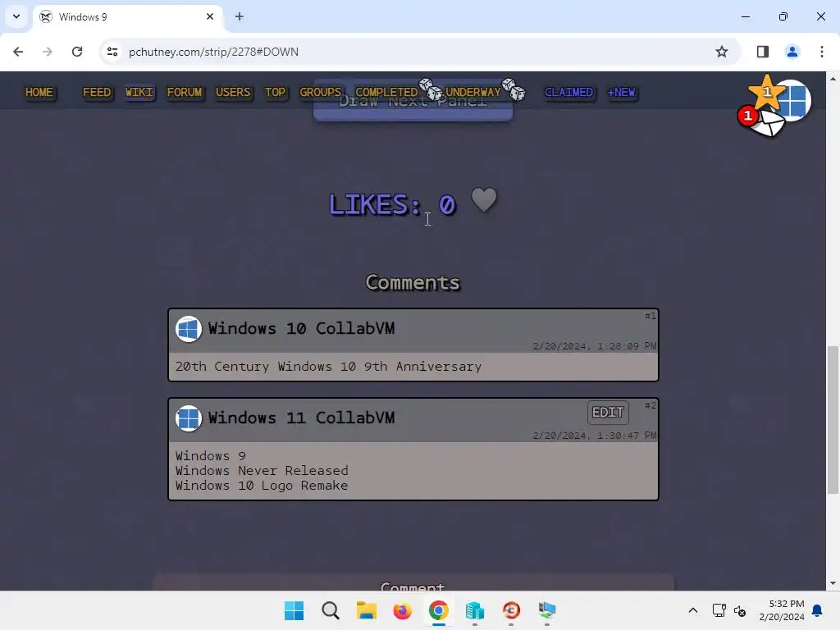Bookmark this page with the star
The image size is (840, 630).
click(x=722, y=52)
